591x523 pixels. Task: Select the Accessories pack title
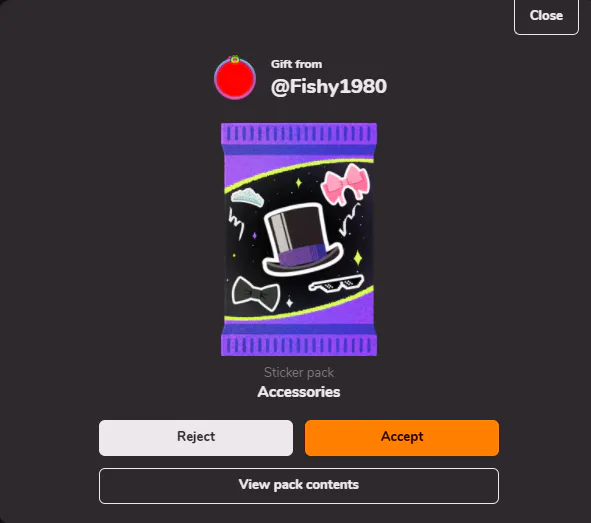(x=299, y=392)
